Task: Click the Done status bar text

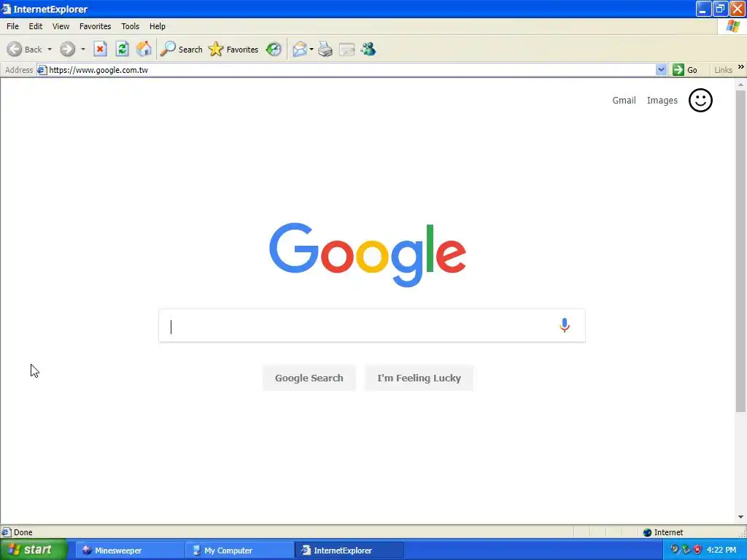Action: 23,532
